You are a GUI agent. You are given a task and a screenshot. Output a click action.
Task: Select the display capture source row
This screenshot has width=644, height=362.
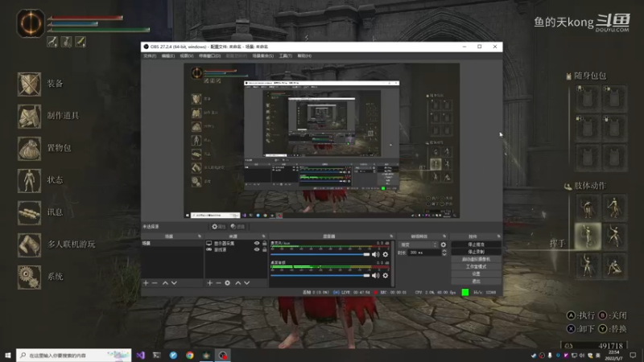coord(236,244)
